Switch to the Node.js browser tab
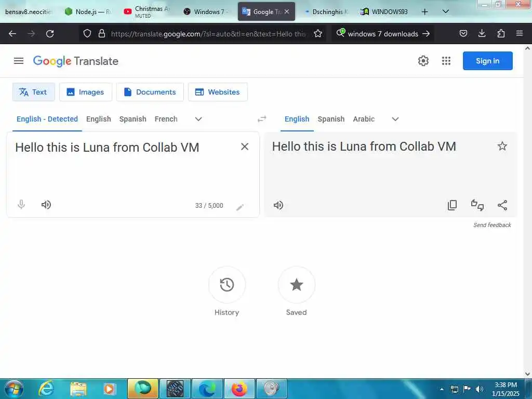This screenshot has width=532, height=399. [x=88, y=11]
